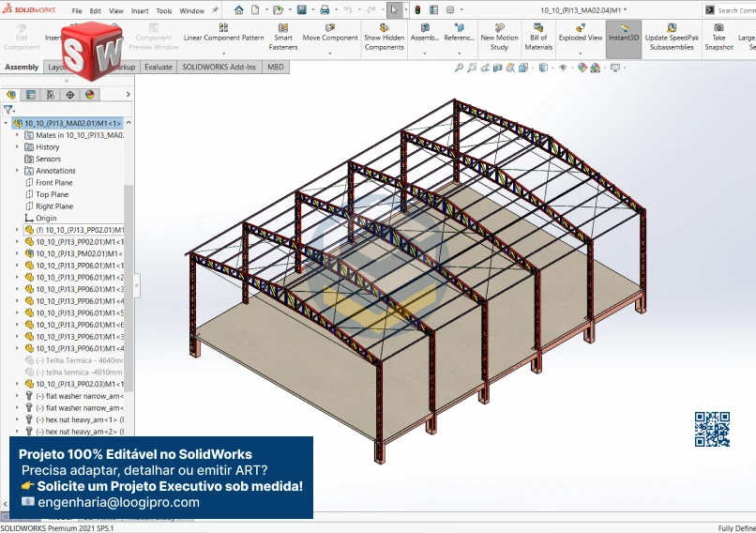Open the DisplayManager appearance sphere tab
The height and width of the screenshot is (533, 756).
(90, 95)
